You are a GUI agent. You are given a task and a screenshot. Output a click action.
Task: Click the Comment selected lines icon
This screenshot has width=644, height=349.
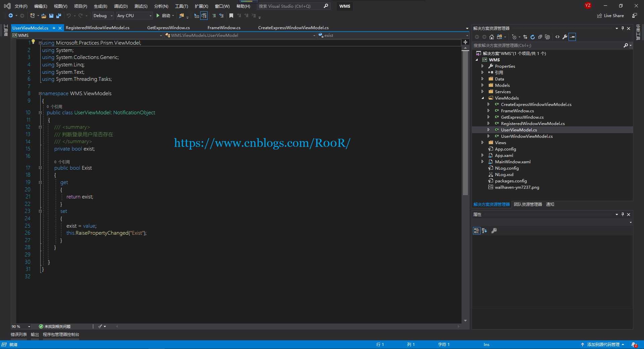(x=214, y=16)
